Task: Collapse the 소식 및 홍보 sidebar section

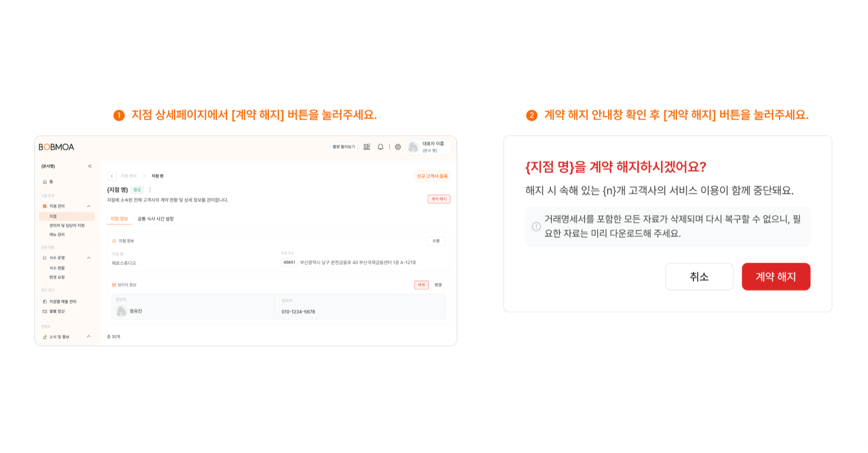Action: [89, 337]
